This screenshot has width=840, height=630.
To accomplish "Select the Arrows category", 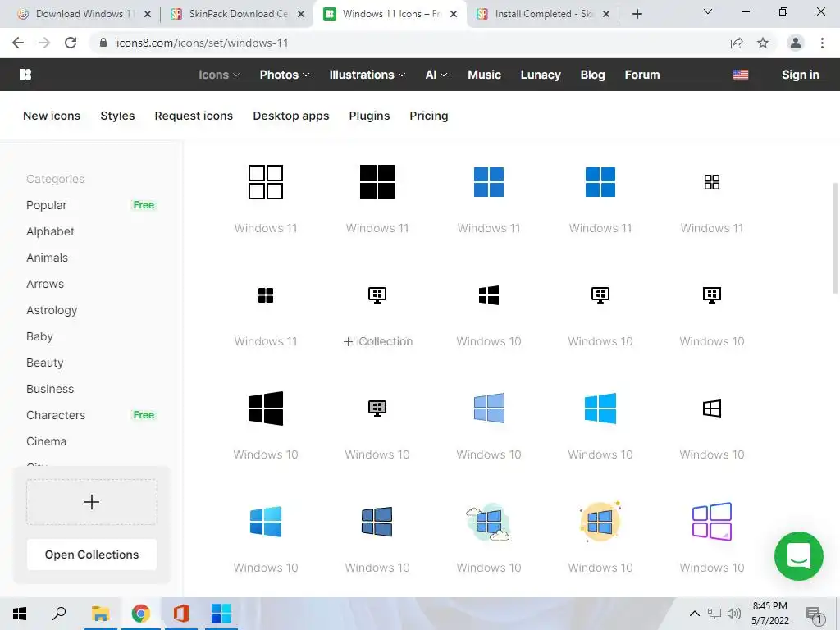I will [x=45, y=284].
